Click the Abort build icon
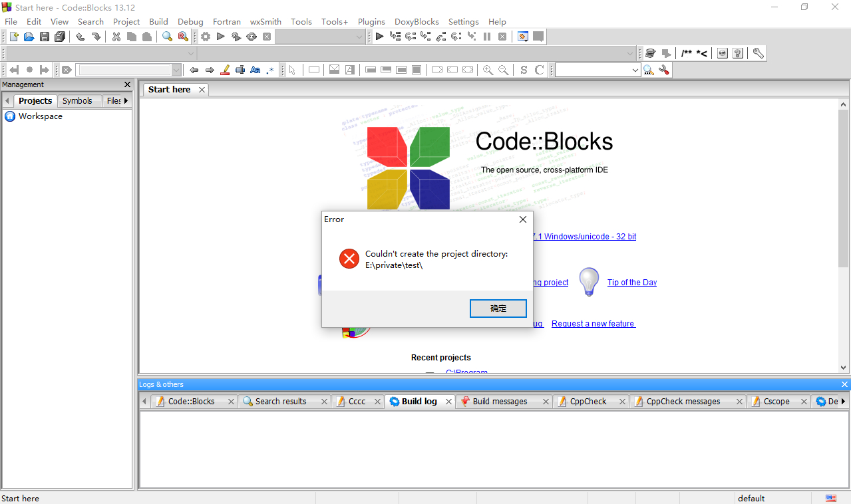The width and height of the screenshot is (851, 504). tap(267, 37)
